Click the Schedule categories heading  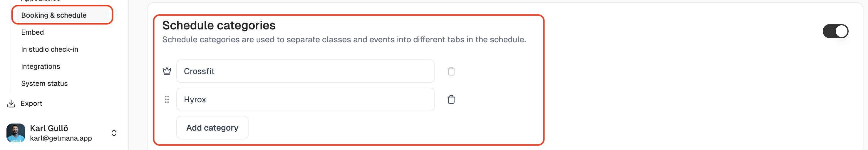coord(219,25)
